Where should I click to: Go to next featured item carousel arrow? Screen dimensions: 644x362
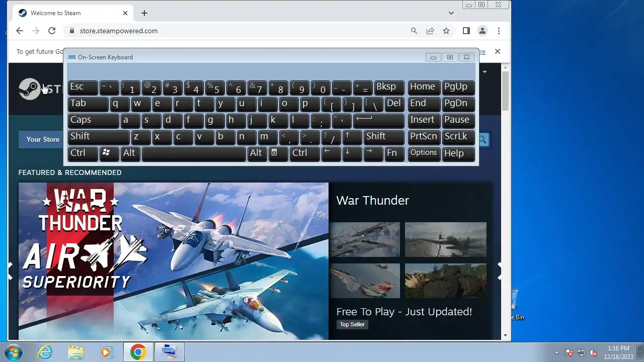(x=500, y=270)
